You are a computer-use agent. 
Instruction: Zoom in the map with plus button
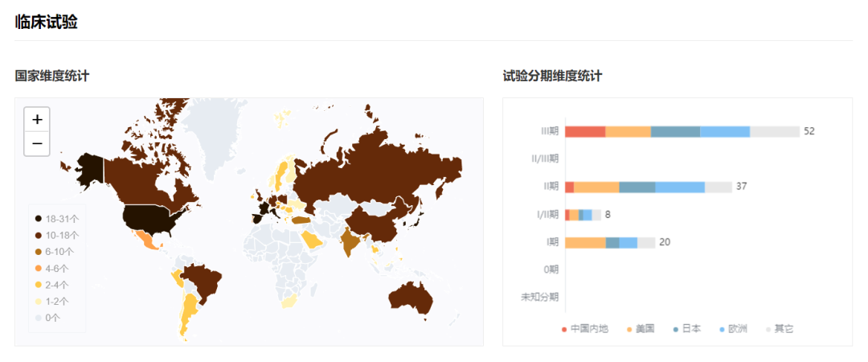coord(37,119)
